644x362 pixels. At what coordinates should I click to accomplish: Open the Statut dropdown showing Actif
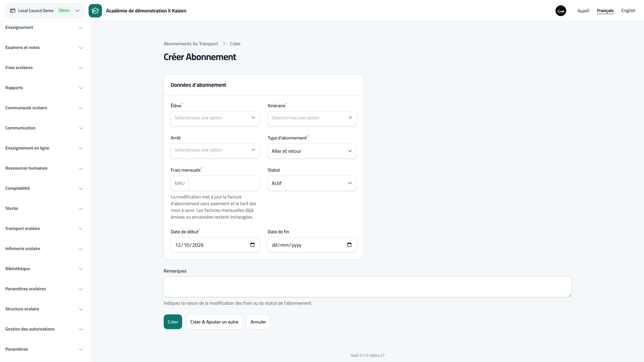tap(312, 183)
